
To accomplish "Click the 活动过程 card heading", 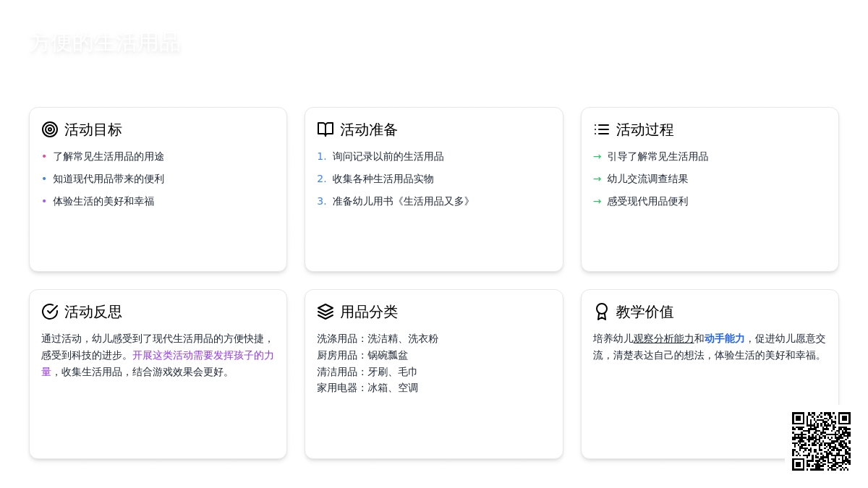I will pyautogui.click(x=645, y=129).
